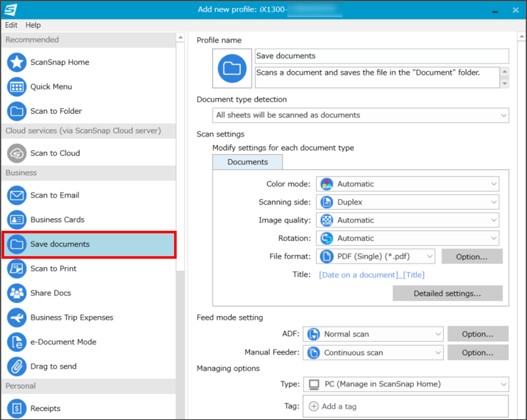The height and width of the screenshot is (420, 527).
Task: Click the profile name text field
Action: (381, 56)
